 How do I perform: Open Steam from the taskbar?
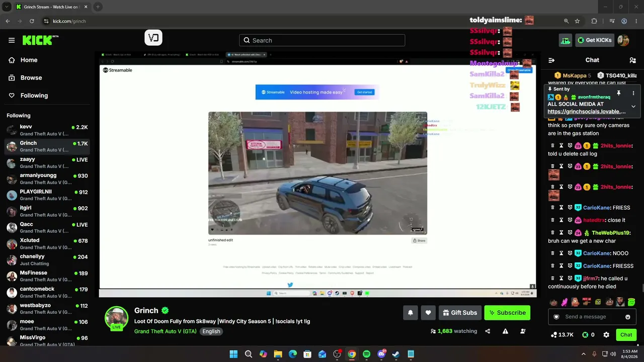396,354
